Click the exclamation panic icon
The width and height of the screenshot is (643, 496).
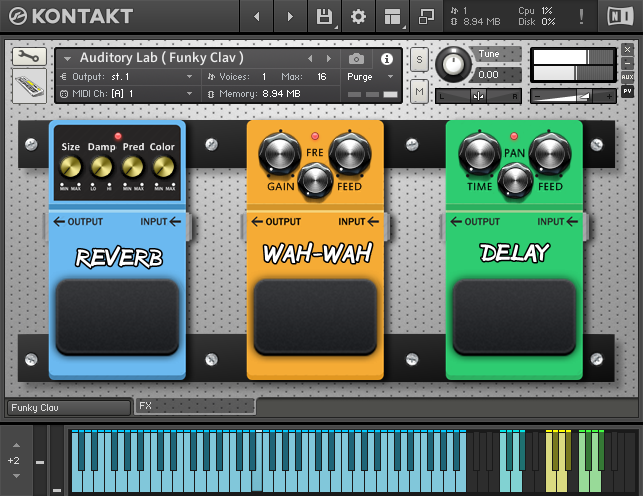tap(583, 16)
